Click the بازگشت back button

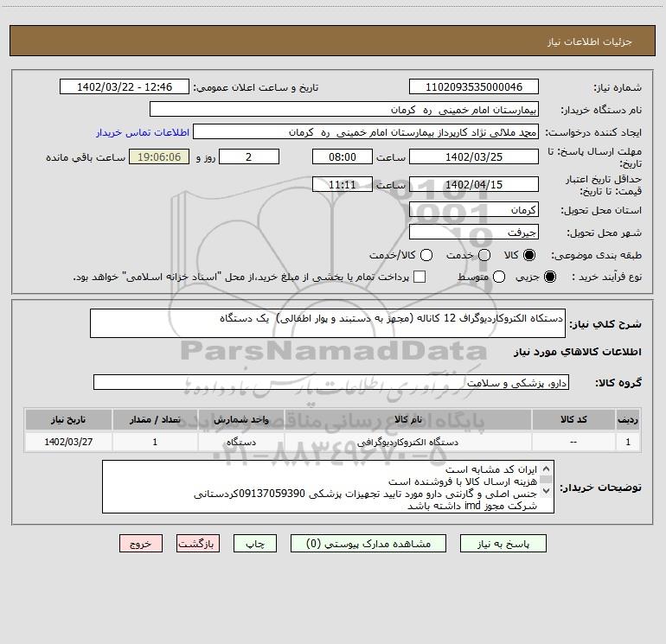198,544
